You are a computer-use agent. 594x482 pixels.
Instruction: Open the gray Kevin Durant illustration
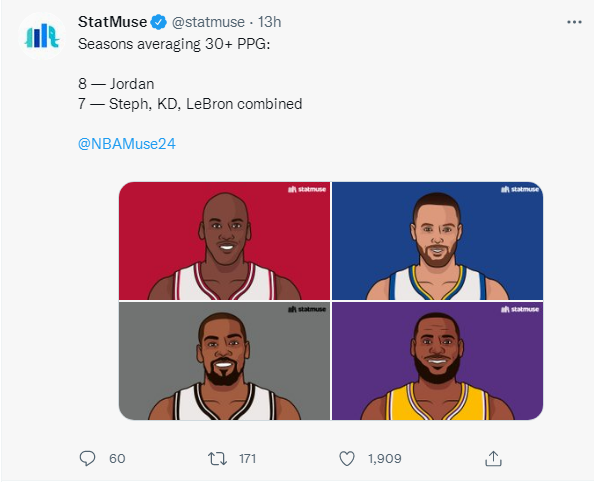coord(225,361)
